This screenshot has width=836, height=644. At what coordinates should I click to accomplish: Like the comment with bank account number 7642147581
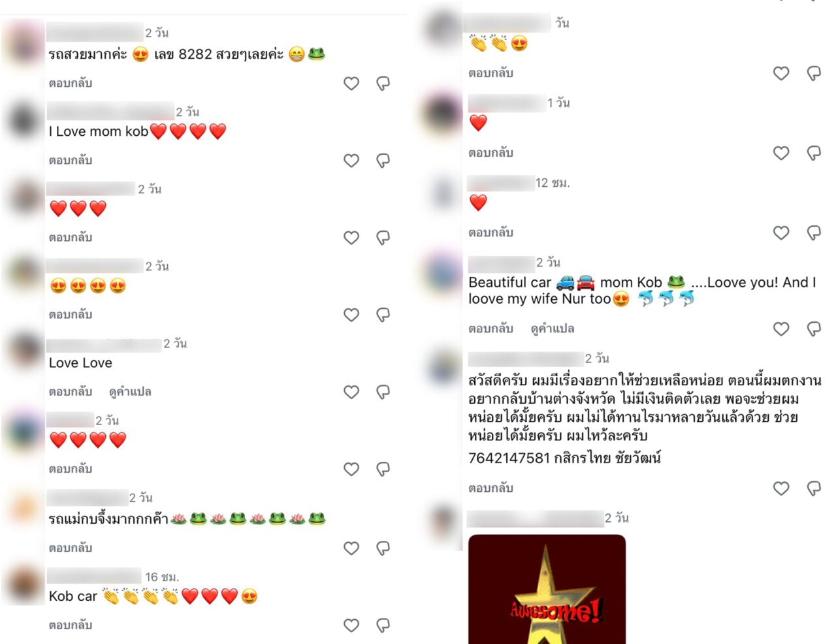(x=781, y=488)
